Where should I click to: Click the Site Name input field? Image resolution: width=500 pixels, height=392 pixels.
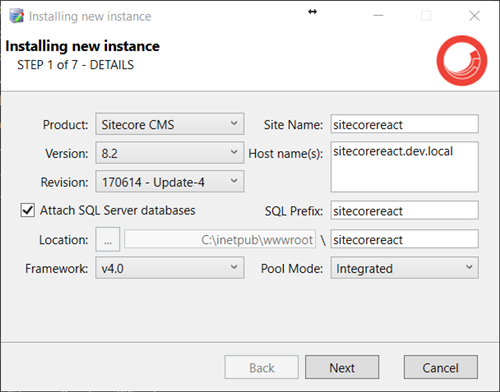(x=405, y=124)
